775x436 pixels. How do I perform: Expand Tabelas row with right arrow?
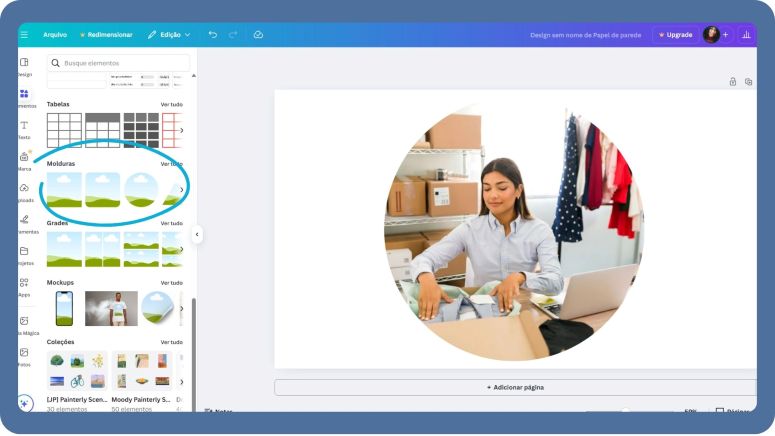[x=181, y=130]
